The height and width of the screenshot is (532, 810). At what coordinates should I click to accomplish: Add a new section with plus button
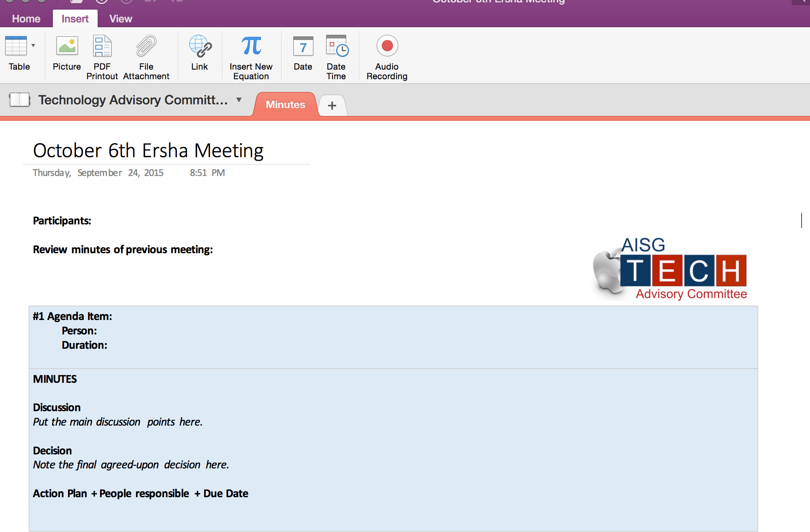click(x=332, y=106)
